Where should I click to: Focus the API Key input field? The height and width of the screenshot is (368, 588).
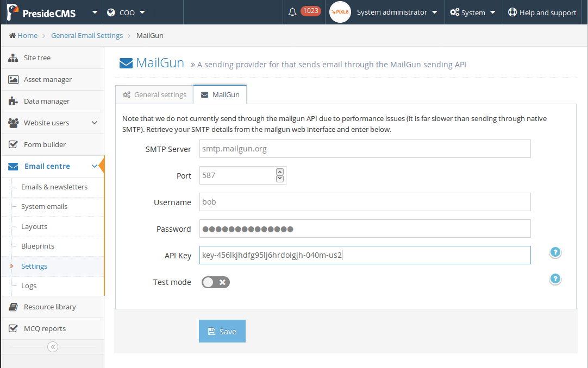click(365, 255)
